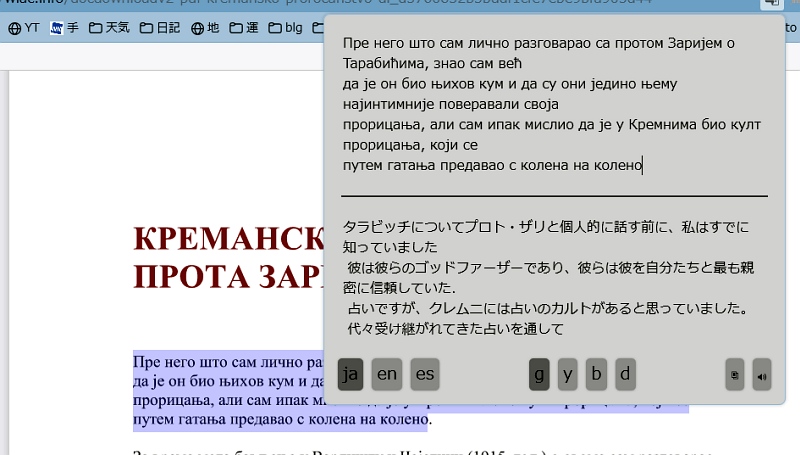Click the copy translation icon
Screen dimensions: 800x455
[x=735, y=375]
